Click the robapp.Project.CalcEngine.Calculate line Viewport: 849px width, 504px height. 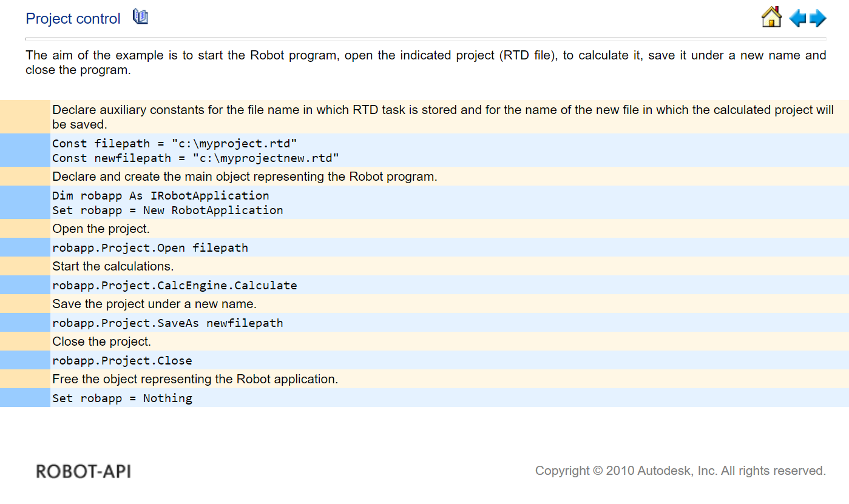(x=175, y=285)
